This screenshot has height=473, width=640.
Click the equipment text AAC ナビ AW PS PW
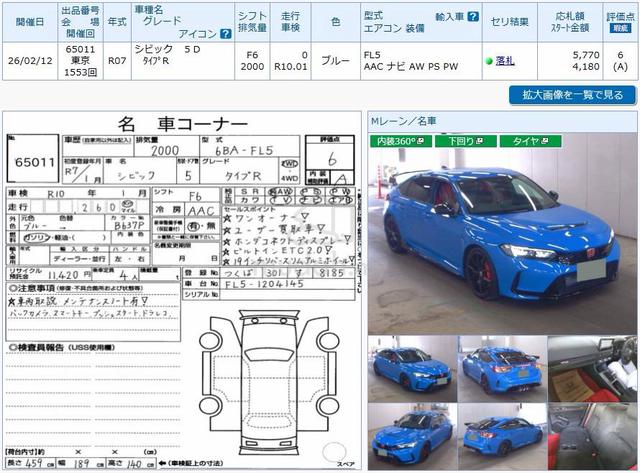[411, 67]
